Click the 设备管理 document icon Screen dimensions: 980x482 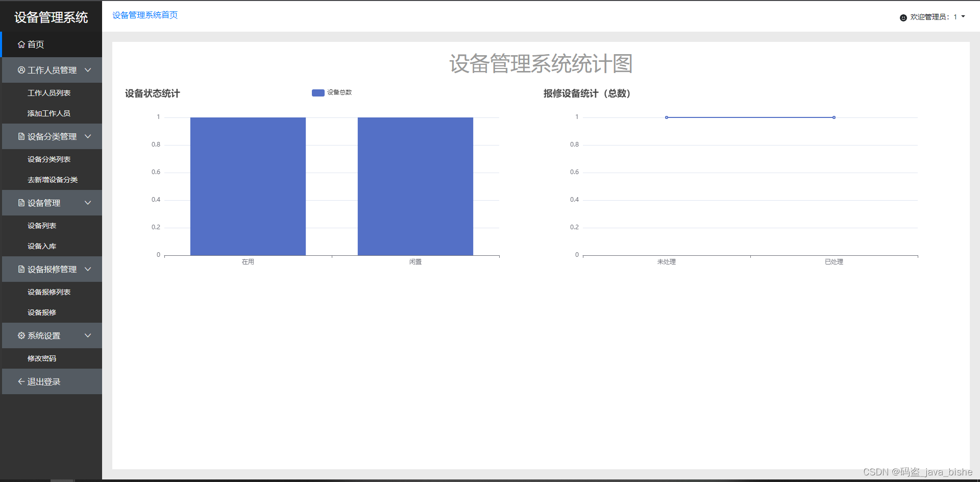click(x=21, y=203)
